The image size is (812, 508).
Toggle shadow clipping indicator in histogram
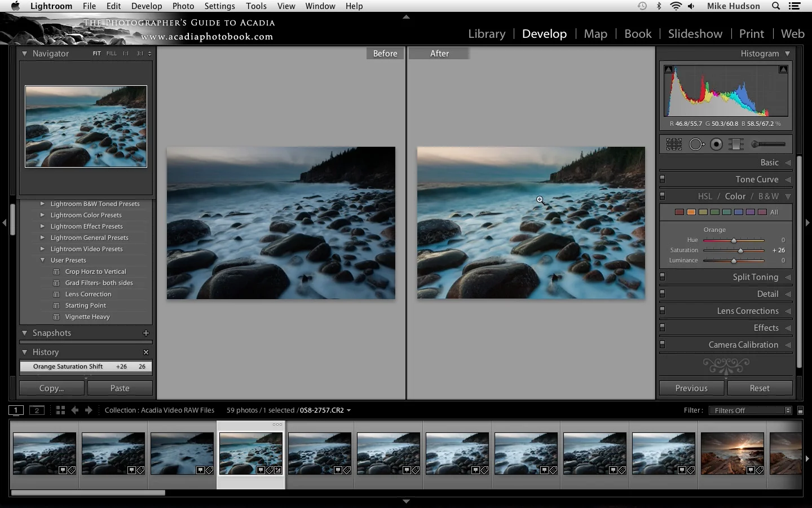pos(668,69)
